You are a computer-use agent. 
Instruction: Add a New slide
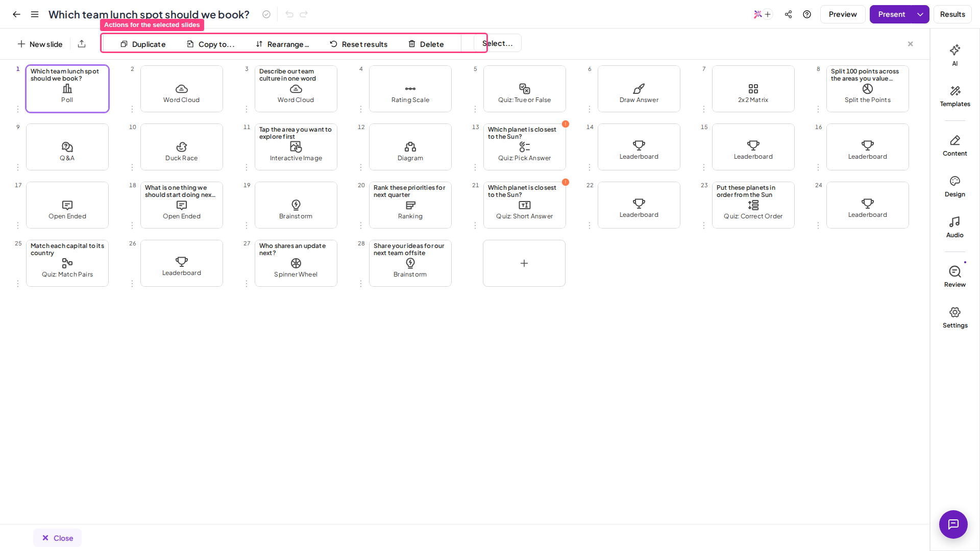click(40, 44)
